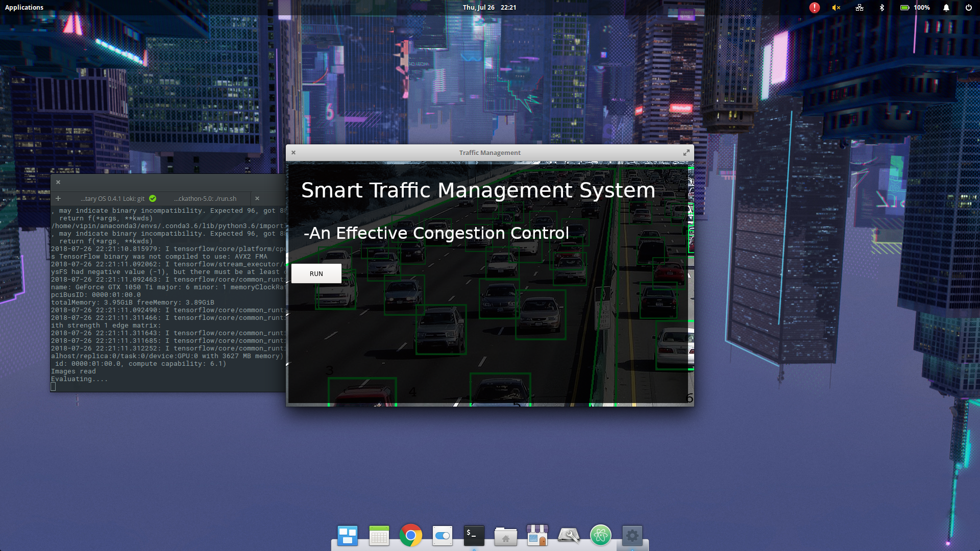This screenshot has height=551, width=980.
Task: Open Google Chrome from the dock
Action: (x=411, y=536)
